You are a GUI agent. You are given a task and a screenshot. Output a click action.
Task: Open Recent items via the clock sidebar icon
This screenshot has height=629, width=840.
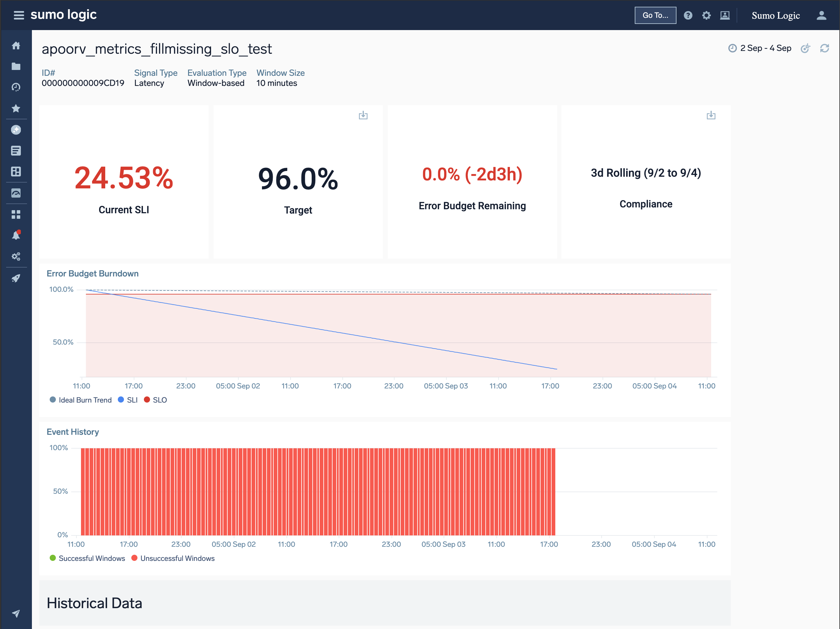(16, 87)
